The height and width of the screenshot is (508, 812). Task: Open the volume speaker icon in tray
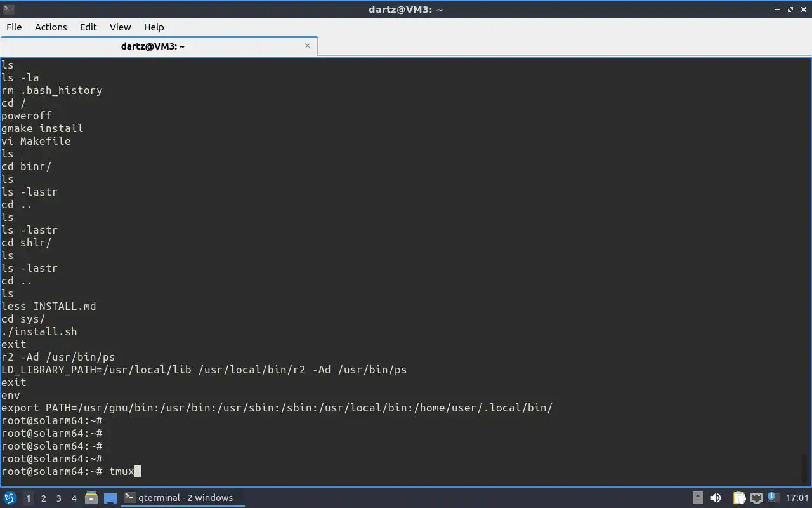716,498
